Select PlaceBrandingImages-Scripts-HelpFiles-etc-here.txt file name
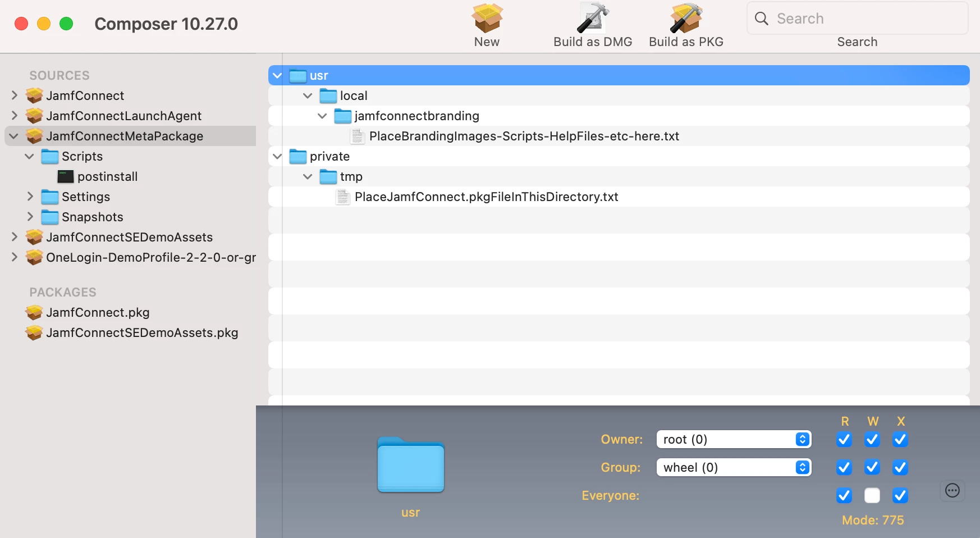This screenshot has height=538, width=980. point(524,136)
